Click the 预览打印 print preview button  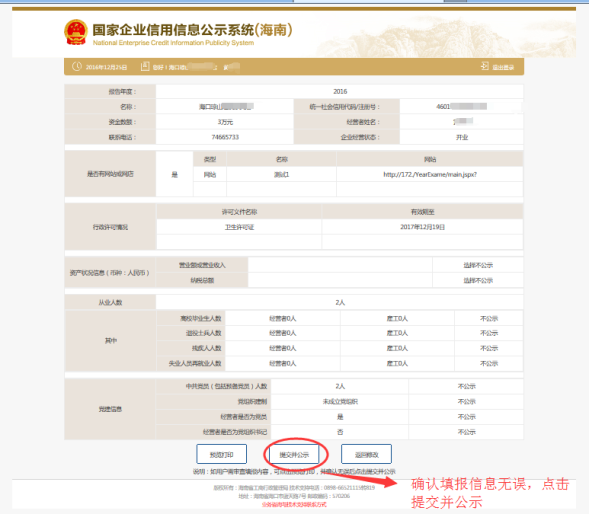pyautogui.click(x=222, y=455)
